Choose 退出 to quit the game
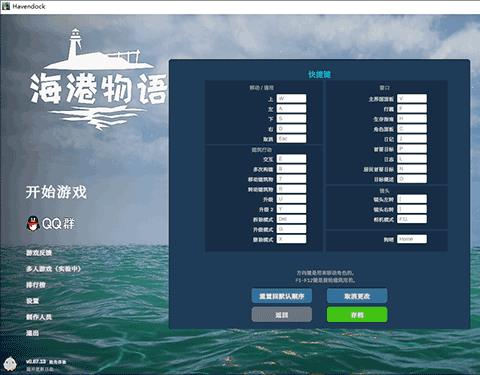Image resolution: width=480 pixels, height=375 pixels. [x=32, y=333]
